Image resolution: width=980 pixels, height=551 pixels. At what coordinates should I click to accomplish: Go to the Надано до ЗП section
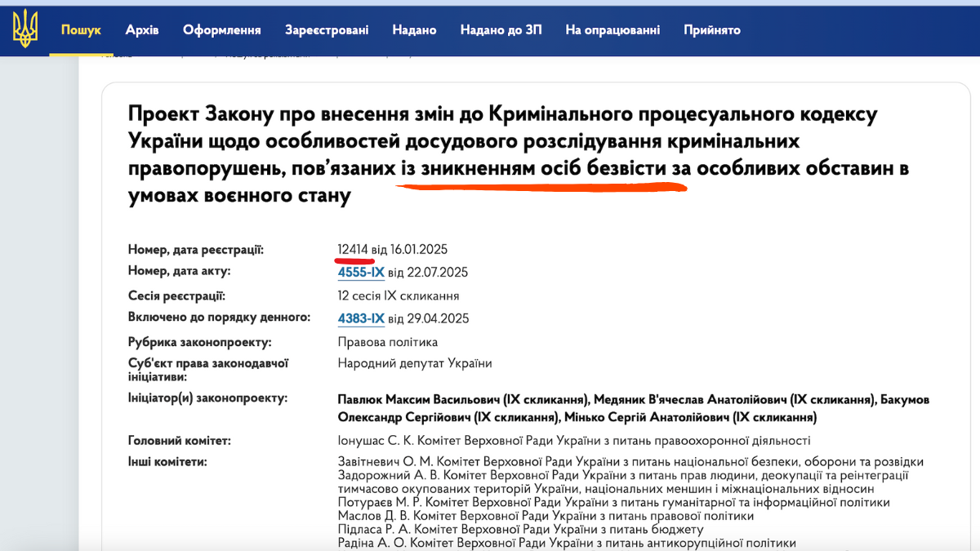point(501,29)
